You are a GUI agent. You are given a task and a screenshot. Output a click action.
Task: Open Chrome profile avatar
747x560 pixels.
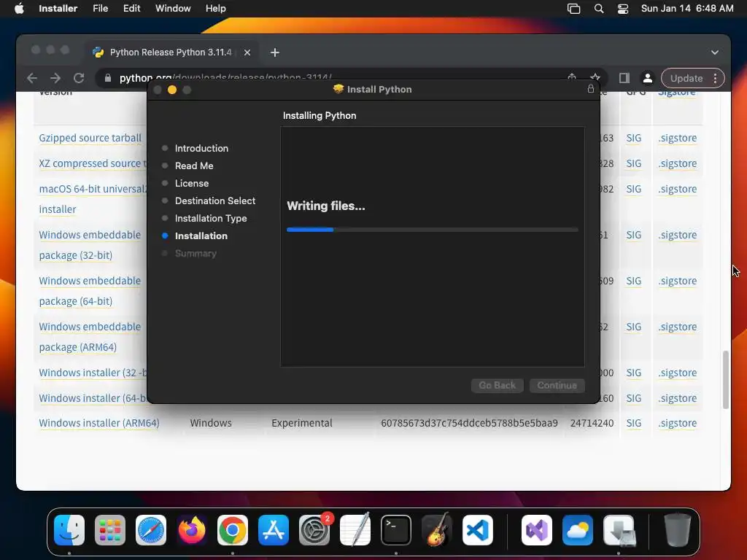[648, 78]
